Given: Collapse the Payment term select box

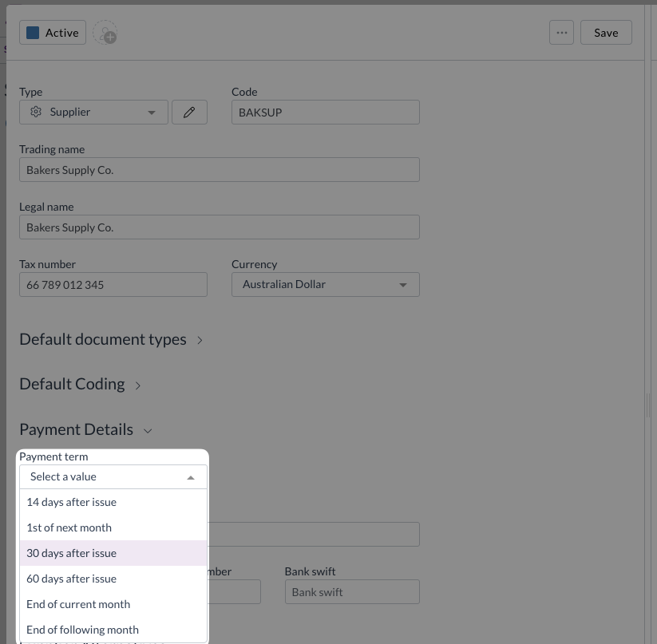Looking at the screenshot, I should (113, 476).
